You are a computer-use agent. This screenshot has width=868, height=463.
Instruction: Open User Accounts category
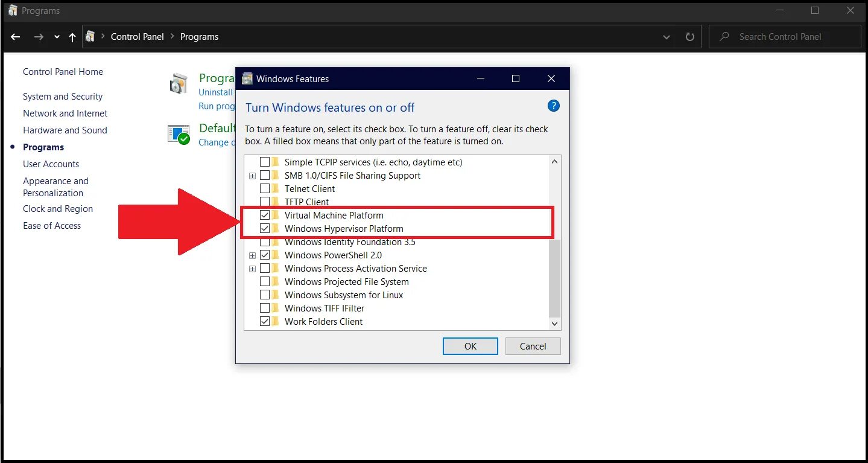point(51,164)
